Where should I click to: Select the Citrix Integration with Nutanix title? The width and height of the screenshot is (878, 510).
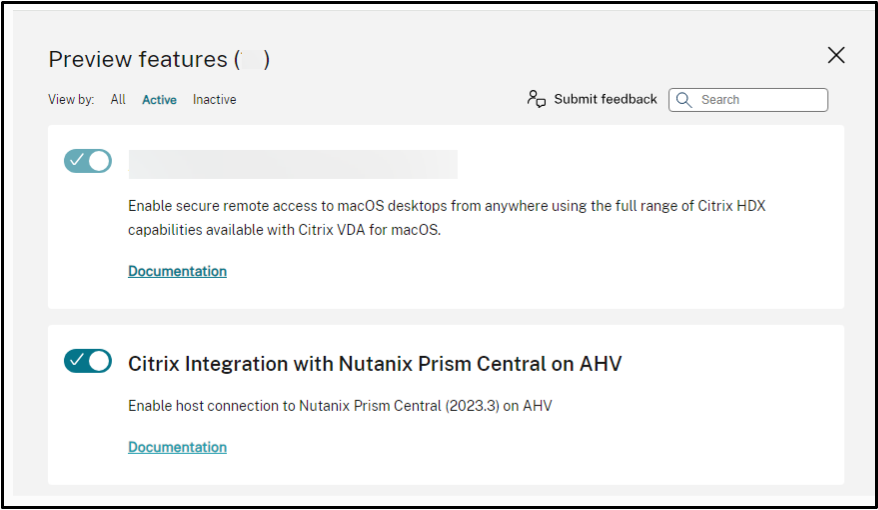point(374,364)
